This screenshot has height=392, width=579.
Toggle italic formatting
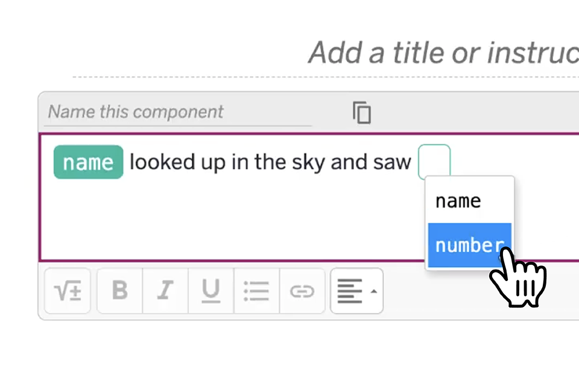(x=165, y=291)
